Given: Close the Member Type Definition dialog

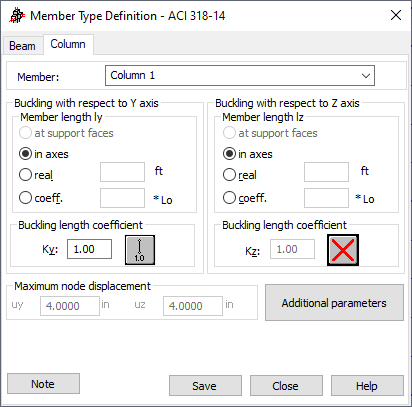Looking at the screenshot, I should click(x=396, y=15).
